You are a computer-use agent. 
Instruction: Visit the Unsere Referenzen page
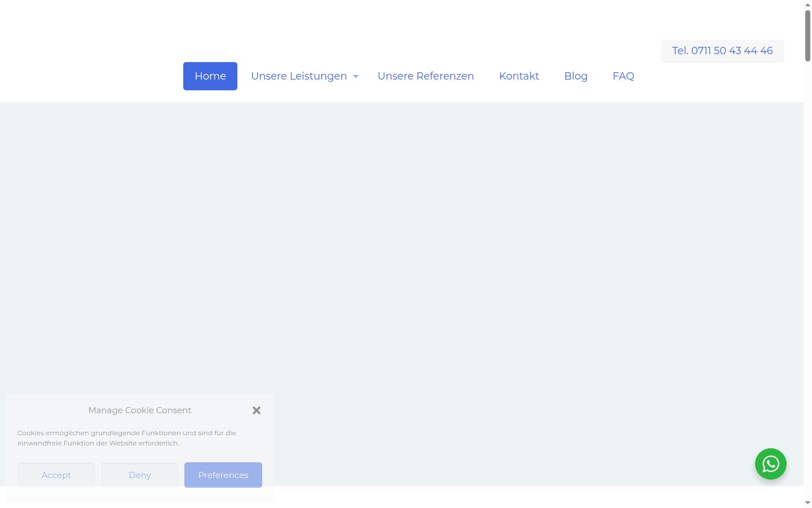tap(426, 76)
